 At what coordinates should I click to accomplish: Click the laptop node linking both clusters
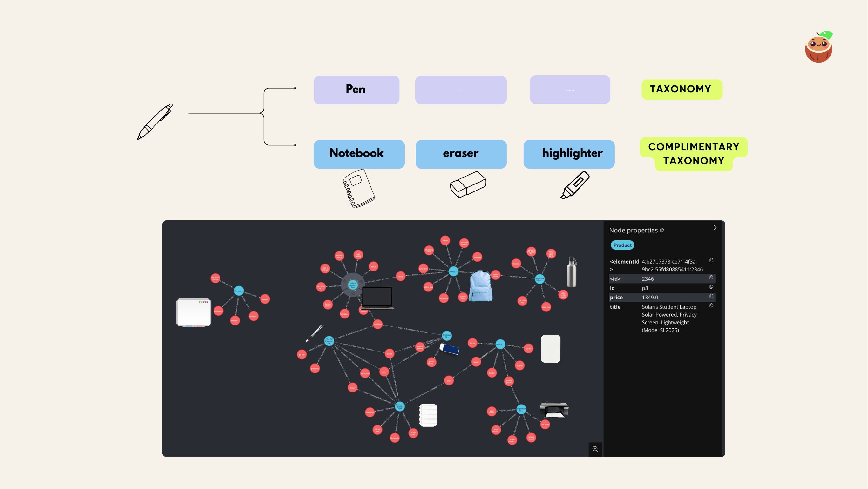click(400, 277)
